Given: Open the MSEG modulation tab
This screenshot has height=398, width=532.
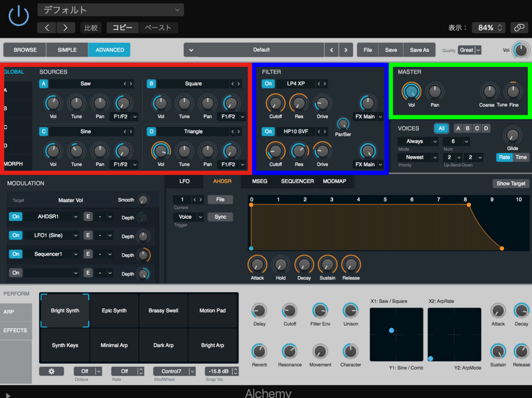Looking at the screenshot, I should (260, 181).
